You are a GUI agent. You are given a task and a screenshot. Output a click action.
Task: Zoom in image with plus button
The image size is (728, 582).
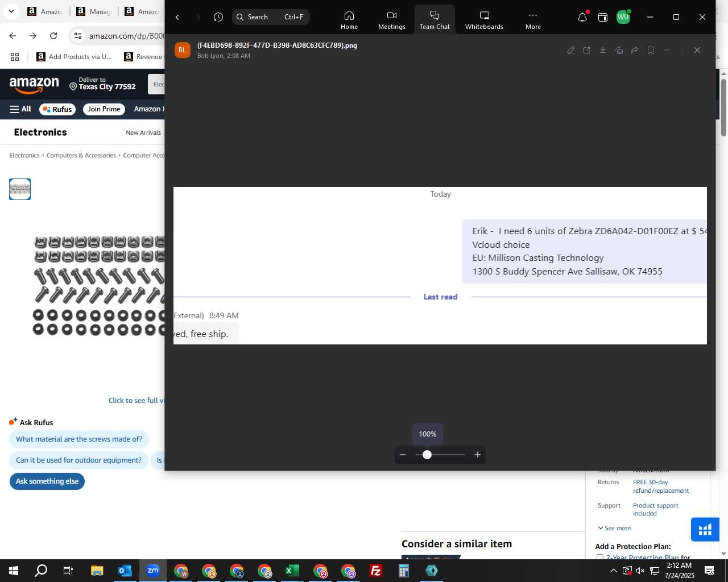(478, 455)
